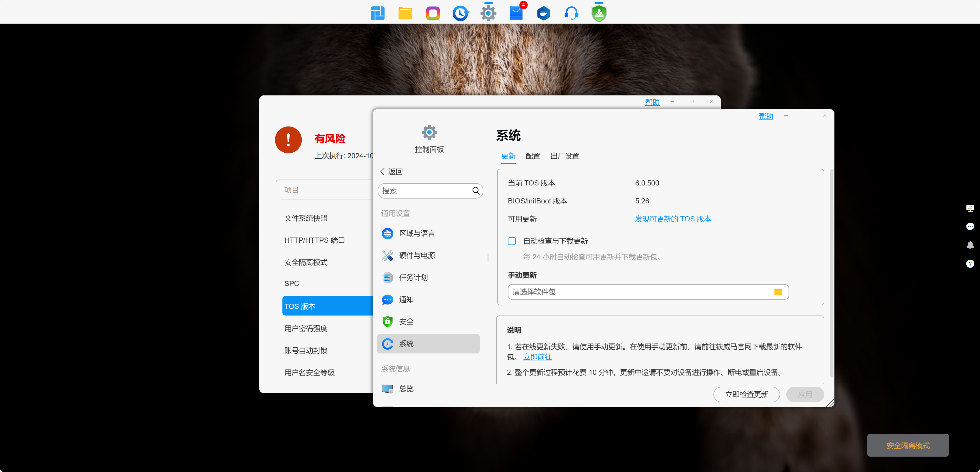Switch to the 出厂设置 tab

click(565, 156)
